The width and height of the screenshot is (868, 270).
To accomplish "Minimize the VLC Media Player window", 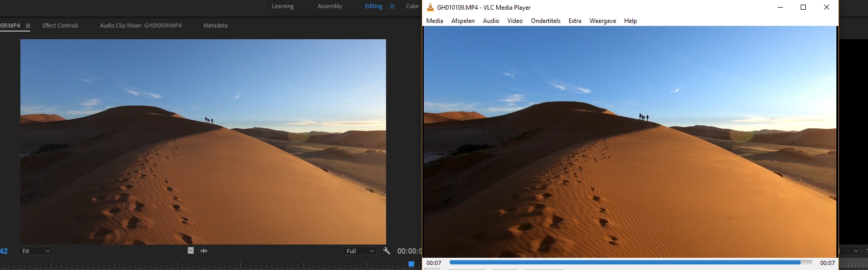I will point(780,7).
